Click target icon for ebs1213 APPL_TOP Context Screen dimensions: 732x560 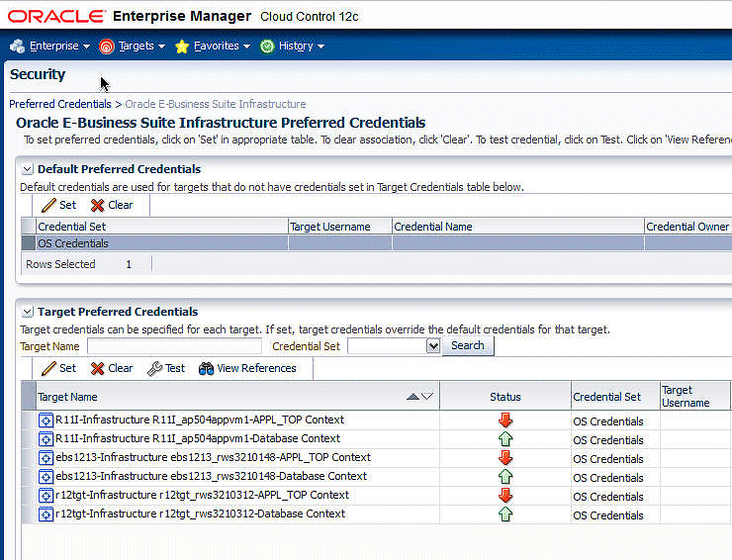click(46, 458)
